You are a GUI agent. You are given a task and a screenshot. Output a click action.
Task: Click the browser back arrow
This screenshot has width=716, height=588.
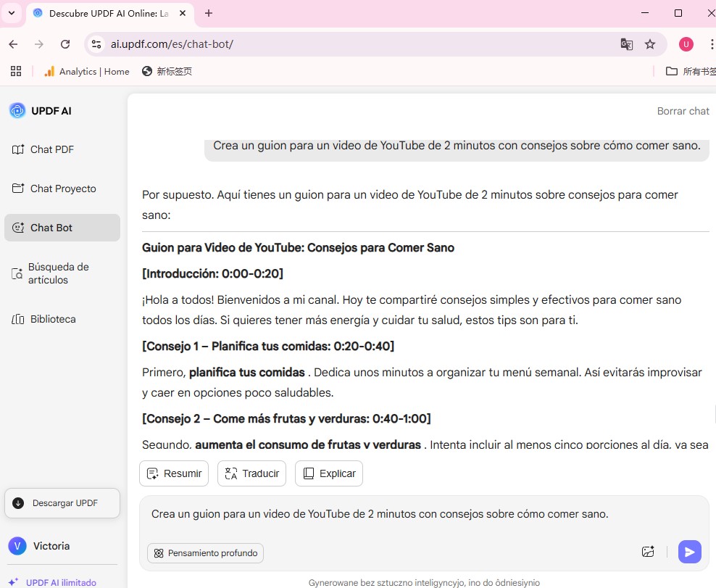(13, 44)
